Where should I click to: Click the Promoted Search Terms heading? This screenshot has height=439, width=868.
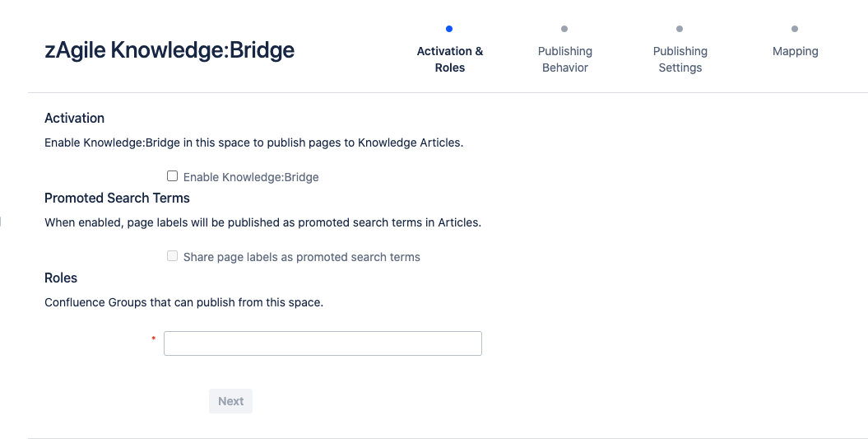point(117,198)
